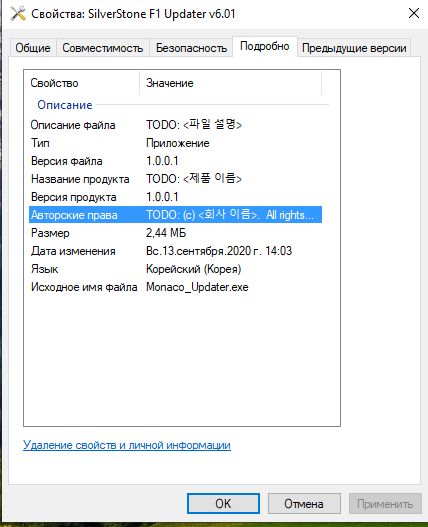Click the Применить button
The image size is (428, 527).
pos(385,503)
